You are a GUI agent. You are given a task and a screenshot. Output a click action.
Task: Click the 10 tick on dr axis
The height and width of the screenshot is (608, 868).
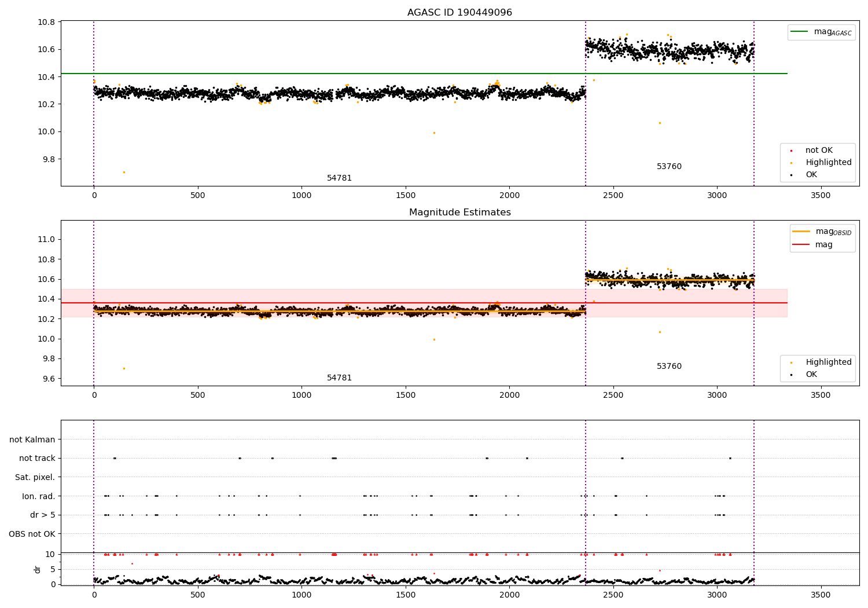(50, 554)
